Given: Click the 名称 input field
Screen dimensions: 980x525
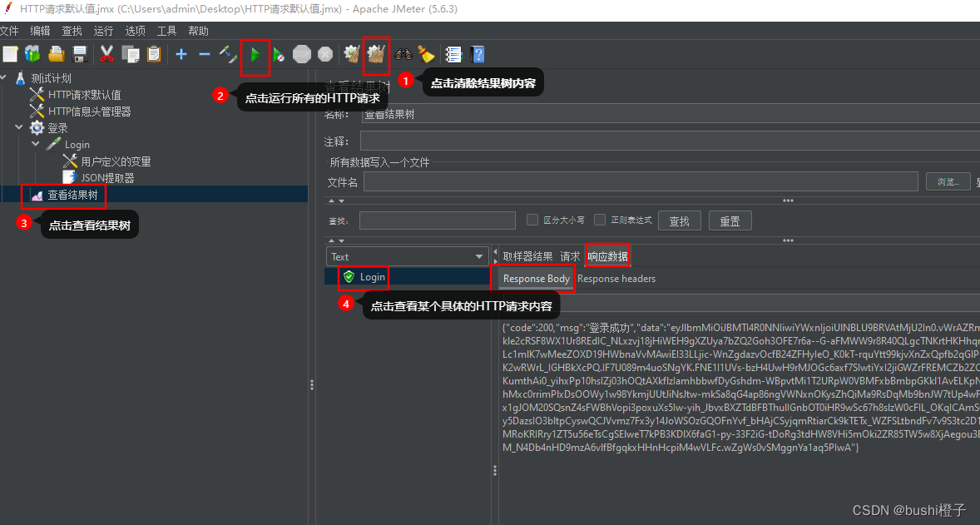Looking at the screenshot, I should 671,114.
